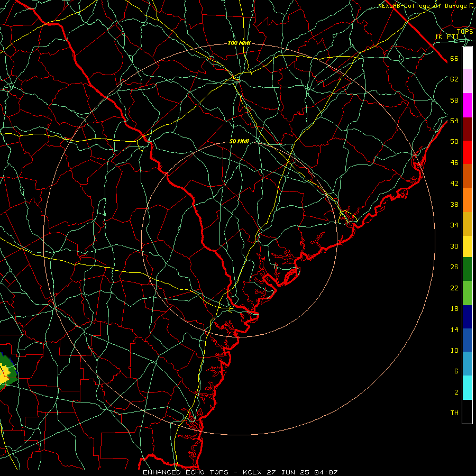The height and width of the screenshot is (476, 476).
Task: Select the navy 14 kft legend swatch
Action: tap(467, 317)
